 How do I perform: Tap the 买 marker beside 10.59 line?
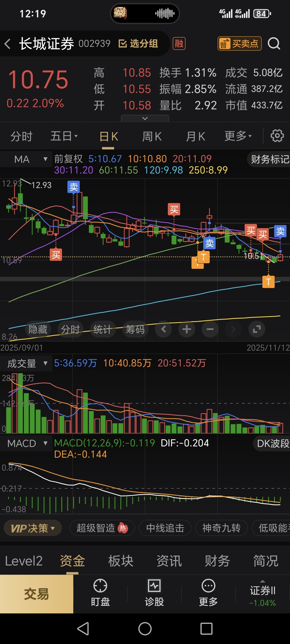click(56, 255)
